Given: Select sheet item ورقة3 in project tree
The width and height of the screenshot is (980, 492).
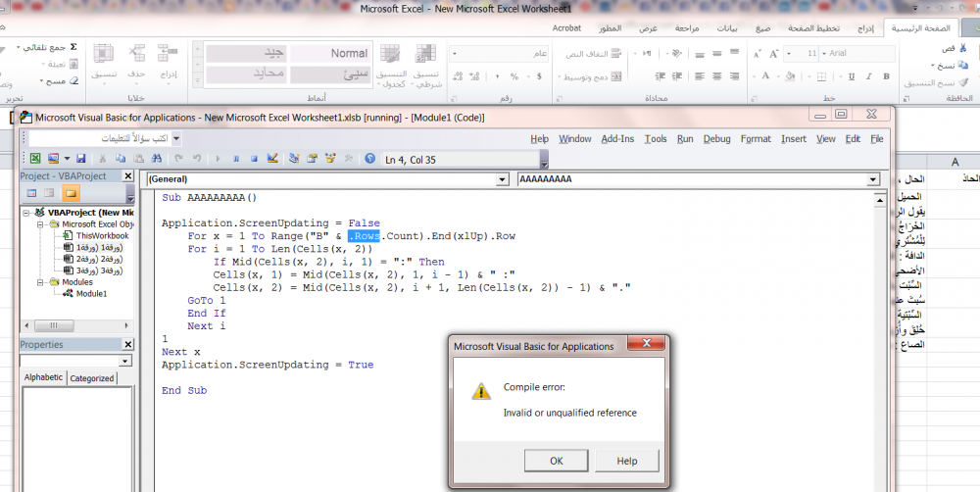Looking at the screenshot, I should [x=99, y=271].
